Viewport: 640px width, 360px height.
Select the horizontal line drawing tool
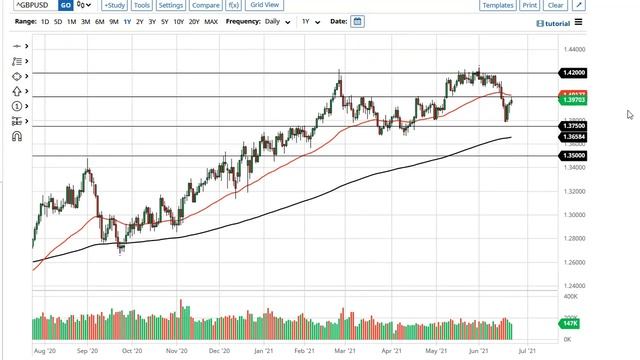tap(17, 46)
